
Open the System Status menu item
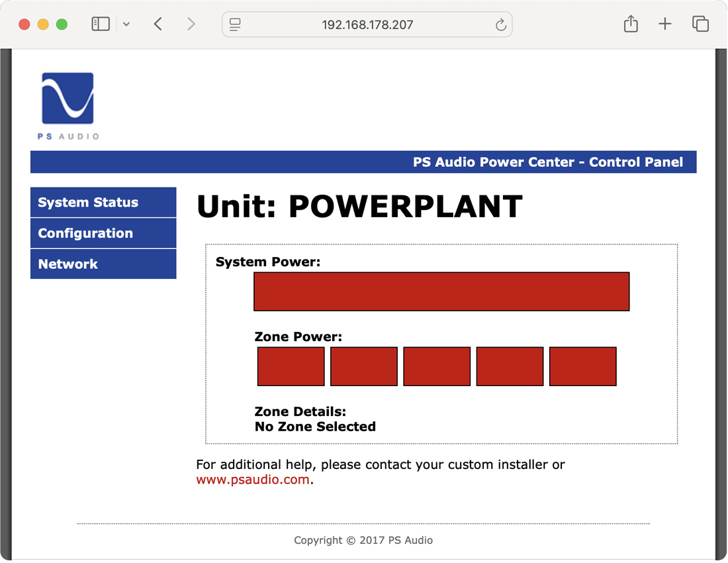[103, 203]
